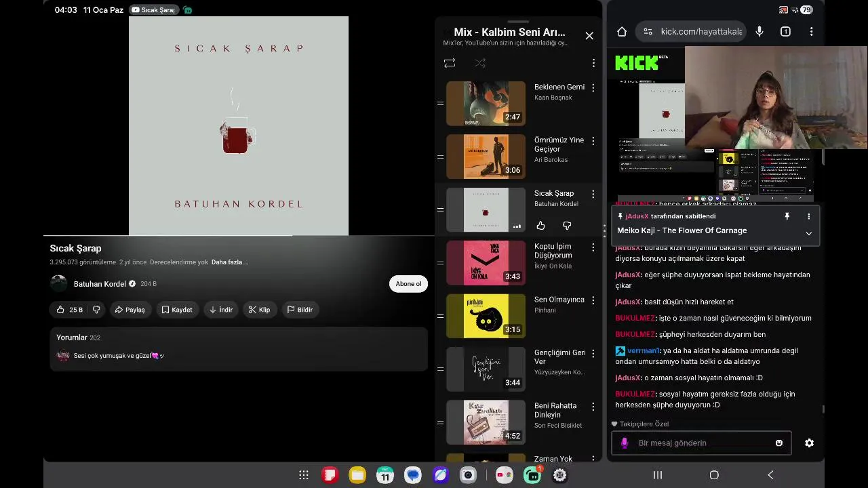This screenshot has height=488, width=868.
Task: Open Batuhan Kordel channel name
Action: coord(100,284)
